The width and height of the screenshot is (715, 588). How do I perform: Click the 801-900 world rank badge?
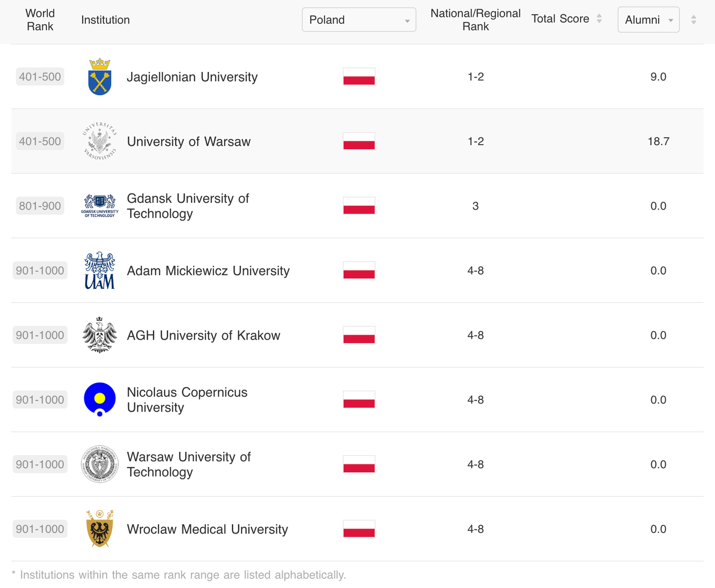pyautogui.click(x=40, y=206)
